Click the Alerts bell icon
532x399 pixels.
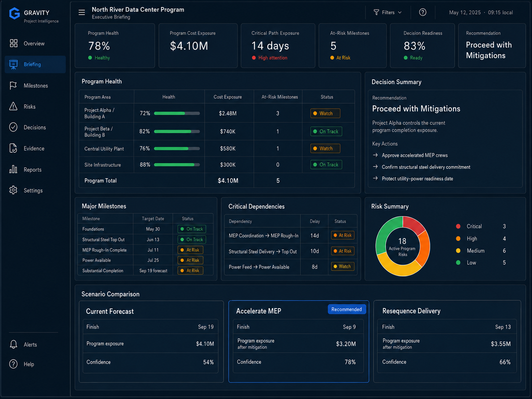click(14, 344)
